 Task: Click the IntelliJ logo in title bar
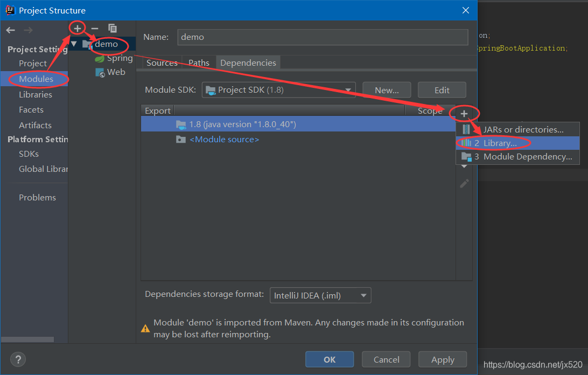pyautogui.click(x=10, y=10)
